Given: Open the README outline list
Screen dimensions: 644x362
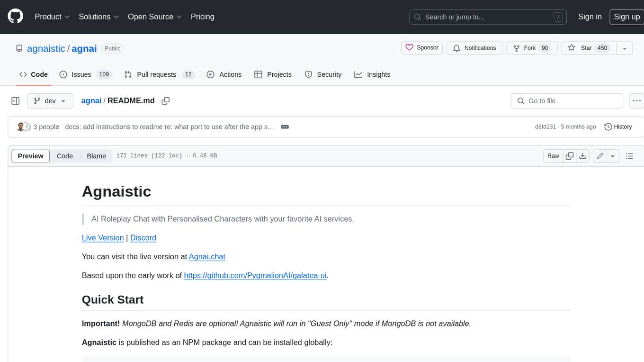Looking at the screenshot, I should (x=629, y=156).
